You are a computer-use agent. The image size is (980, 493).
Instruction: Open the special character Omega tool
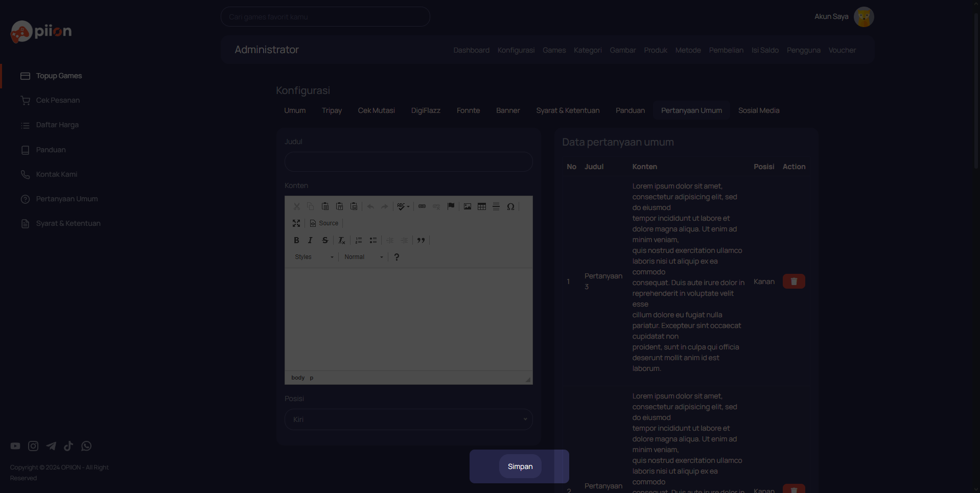pyautogui.click(x=510, y=206)
